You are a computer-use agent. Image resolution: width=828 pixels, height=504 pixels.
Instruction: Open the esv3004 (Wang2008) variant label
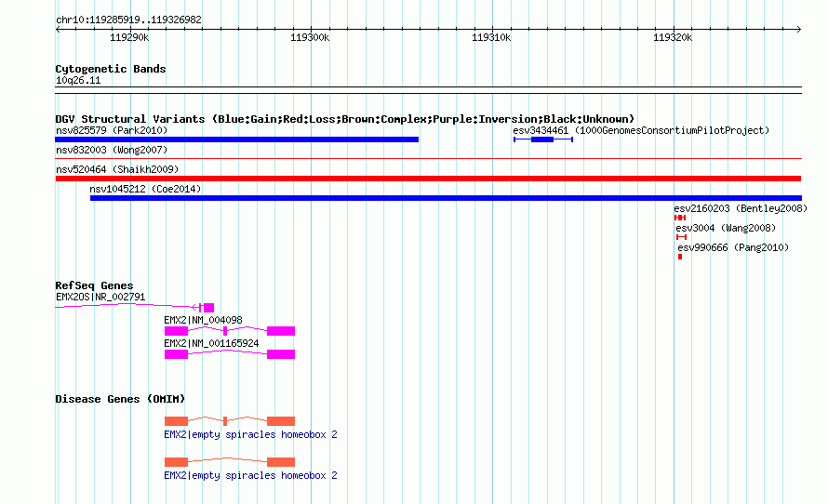(726, 228)
